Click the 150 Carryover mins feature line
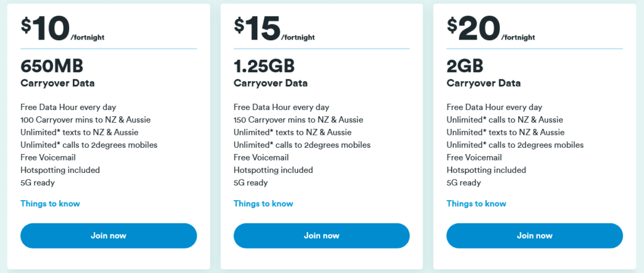The image size is (644, 273). tap(298, 120)
